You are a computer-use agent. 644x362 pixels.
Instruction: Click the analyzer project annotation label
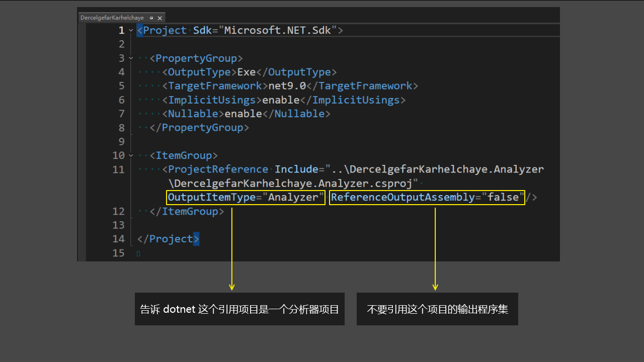point(239,309)
